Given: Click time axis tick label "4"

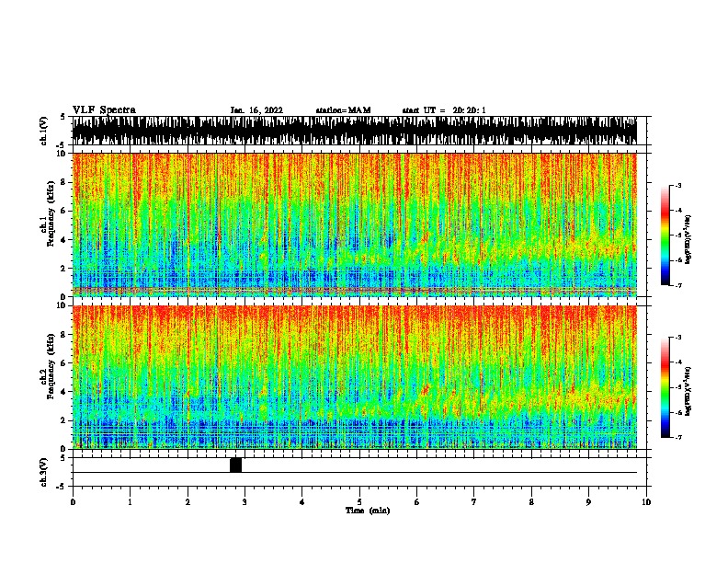Looking at the screenshot, I should point(302,502).
